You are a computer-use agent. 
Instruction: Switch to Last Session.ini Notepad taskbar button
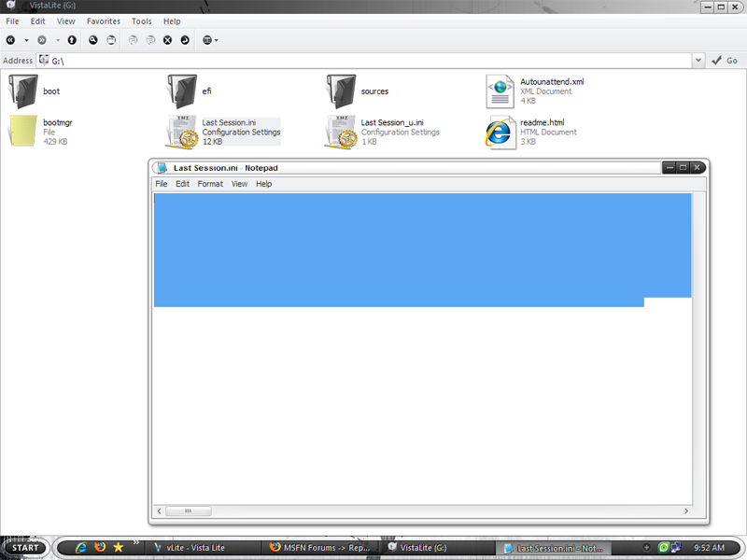[554, 548]
